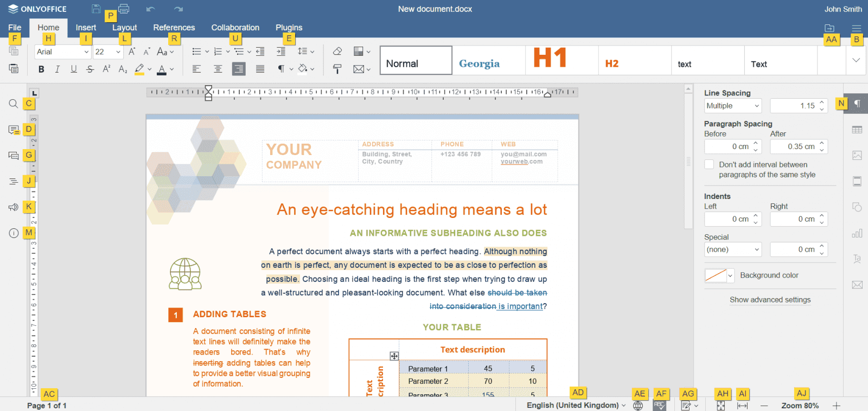Toggle nonprinting characters display
Screen dimensions: 868x411
pos(281,69)
